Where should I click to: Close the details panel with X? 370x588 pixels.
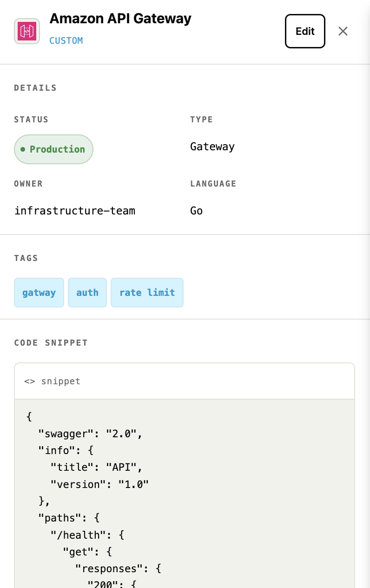tap(343, 31)
